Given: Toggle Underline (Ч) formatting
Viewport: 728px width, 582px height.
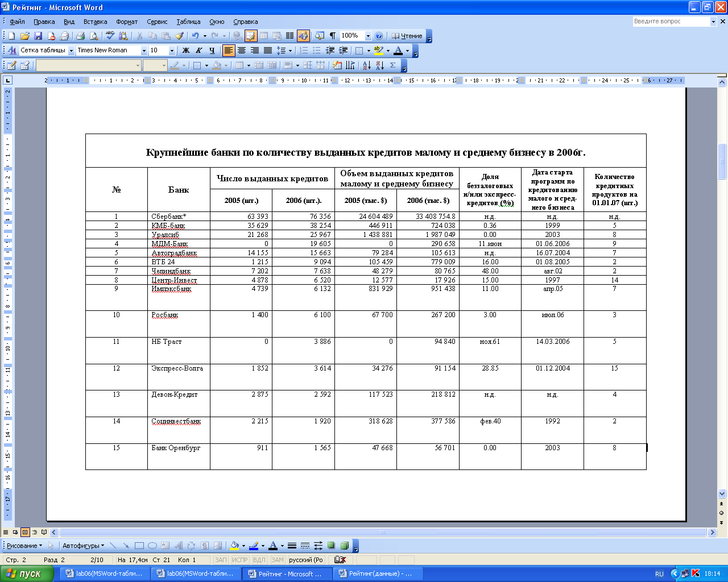Looking at the screenshot, I should pyautogui.click(x=212, y=51).
